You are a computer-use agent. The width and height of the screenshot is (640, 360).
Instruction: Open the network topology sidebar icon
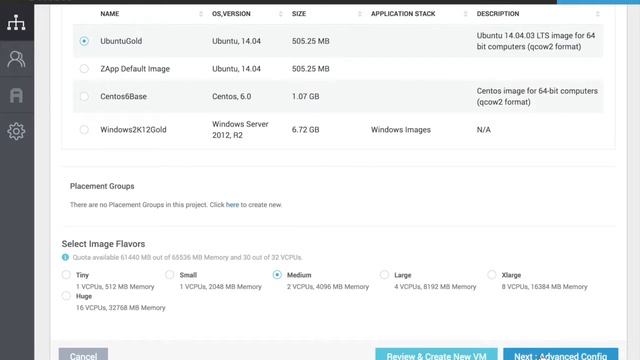(16, 23)
